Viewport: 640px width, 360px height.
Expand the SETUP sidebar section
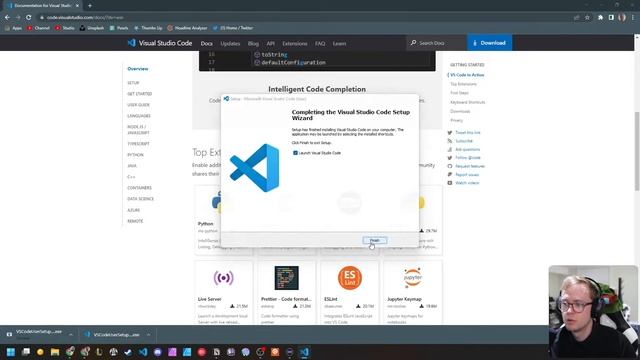click(x=133, y=83)
